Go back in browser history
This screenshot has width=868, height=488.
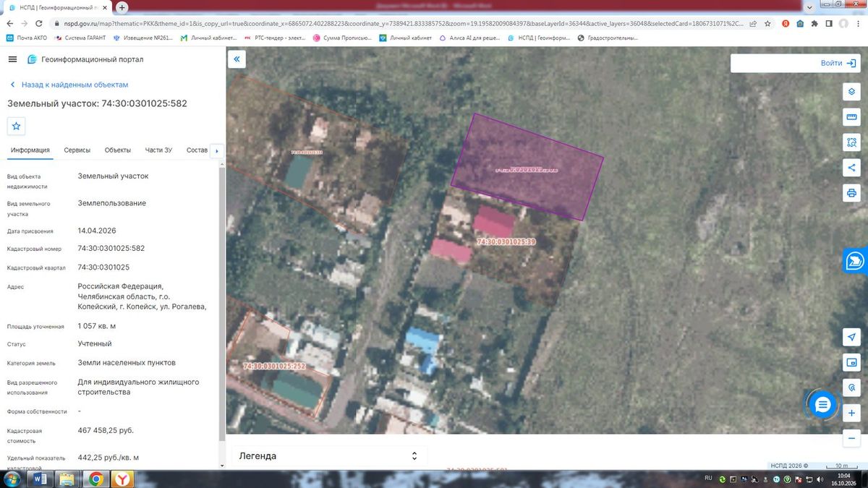tap(11, 23)
